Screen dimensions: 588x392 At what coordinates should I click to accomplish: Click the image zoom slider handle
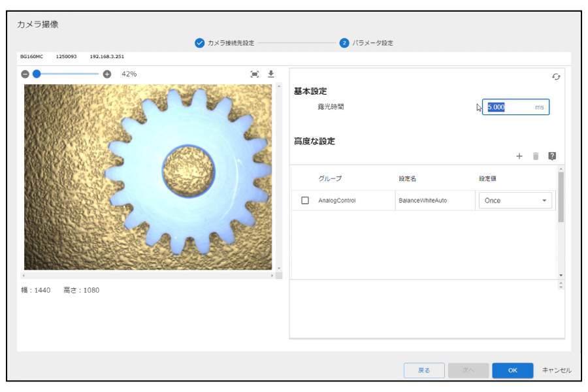tap(37, 74)
